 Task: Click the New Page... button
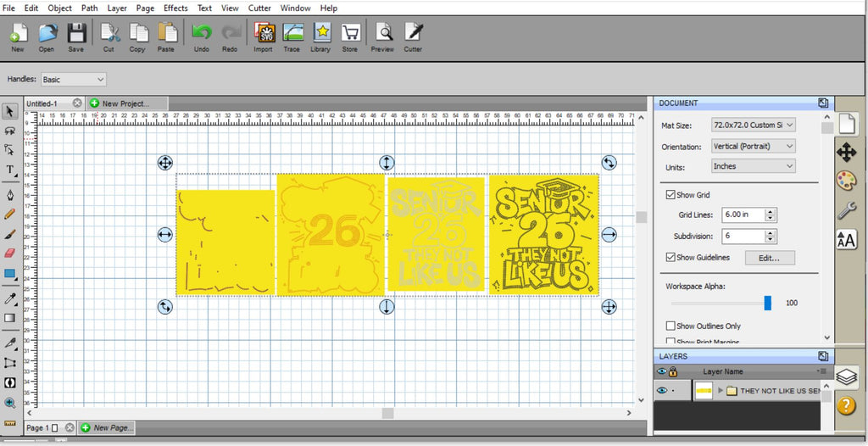[x=106, y=427]
